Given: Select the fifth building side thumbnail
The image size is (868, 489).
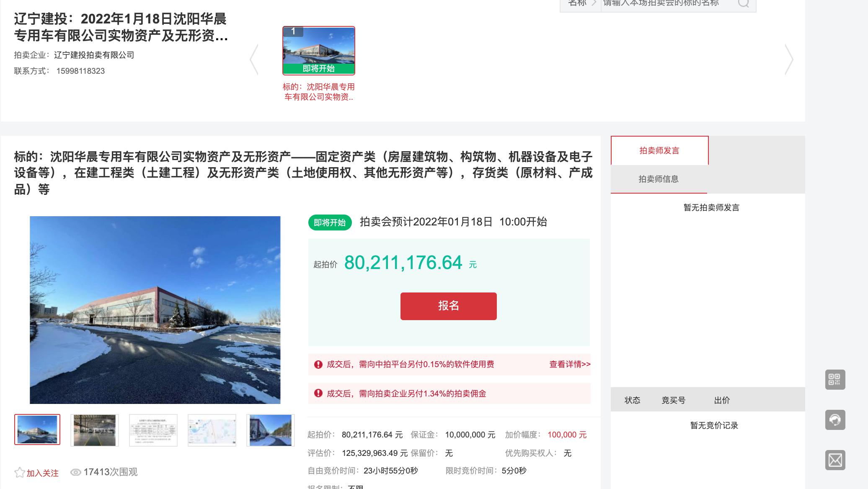Looking at the screenshot, I should [x=271, y=430].
